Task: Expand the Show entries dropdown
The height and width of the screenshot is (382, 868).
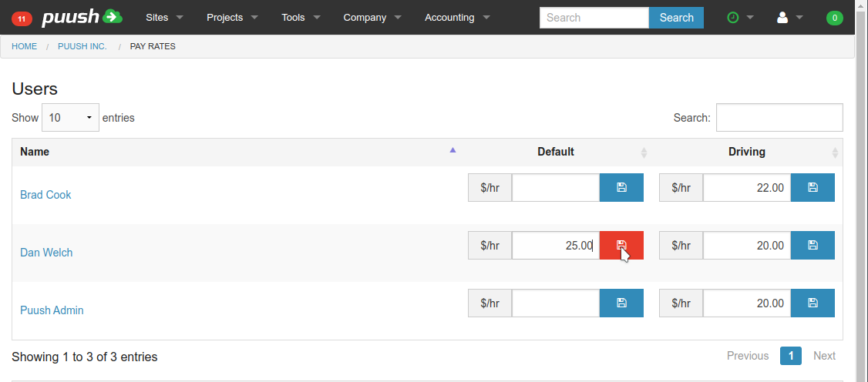Action: click(x=70, y=118)
